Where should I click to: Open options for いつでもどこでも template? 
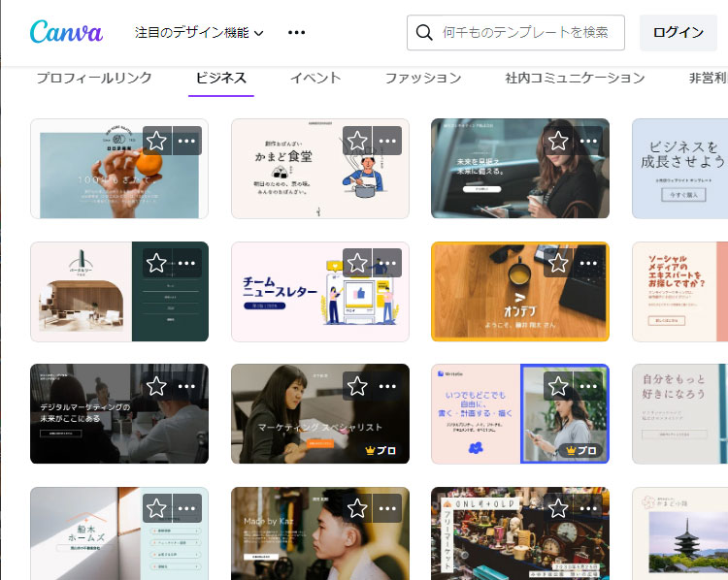click(588, 386)
